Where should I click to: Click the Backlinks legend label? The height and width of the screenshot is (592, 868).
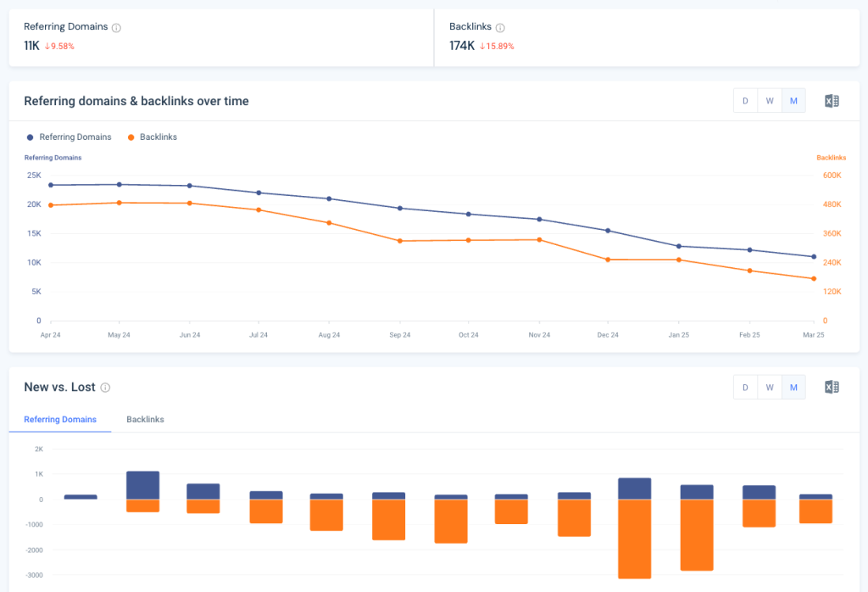pyautogui.click(x=152, y=137)
